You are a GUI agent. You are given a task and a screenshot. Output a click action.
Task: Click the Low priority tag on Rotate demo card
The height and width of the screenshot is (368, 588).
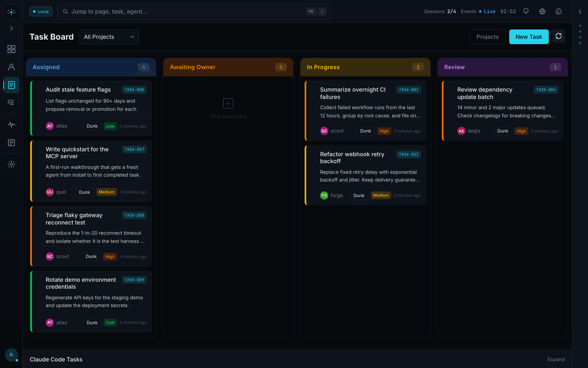coord(110,322)
